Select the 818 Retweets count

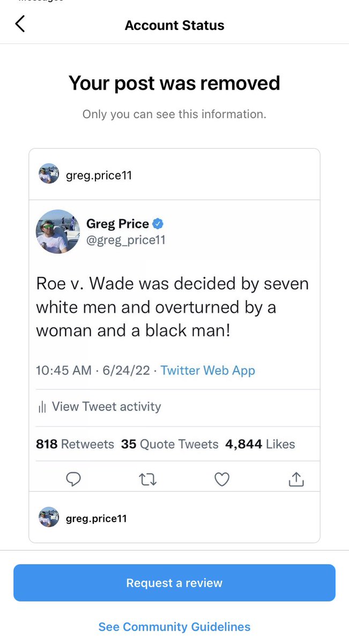coord(75,444)
